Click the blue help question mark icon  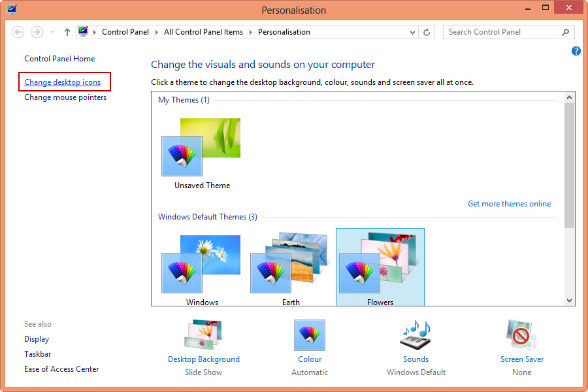point(576,51)
